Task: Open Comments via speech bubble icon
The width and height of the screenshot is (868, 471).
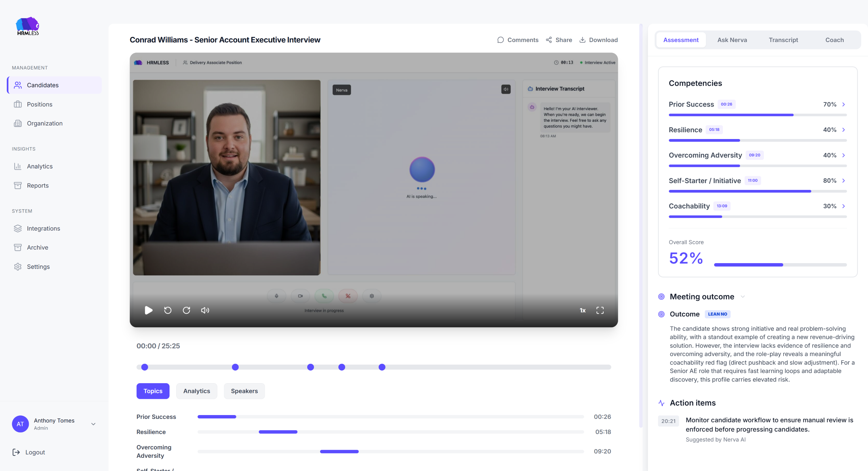Action: tap(500, 40)
